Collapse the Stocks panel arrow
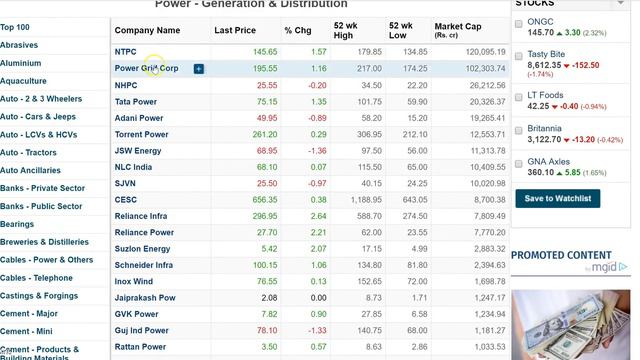Screen dimensions: 640x360 pyautogui.click(x=620, y=3)
